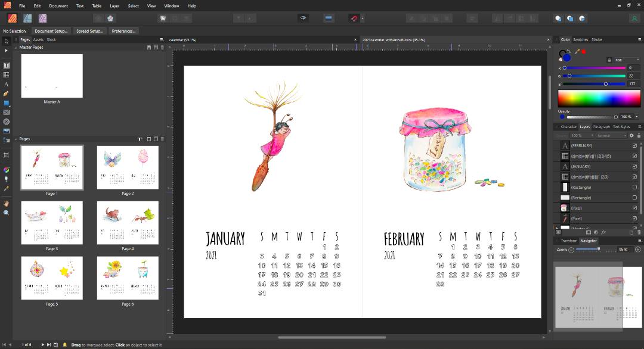Screen dimensions: 644x349
Task: Zoom in with Navigator plus button
Action: click(x=638, y=250)
